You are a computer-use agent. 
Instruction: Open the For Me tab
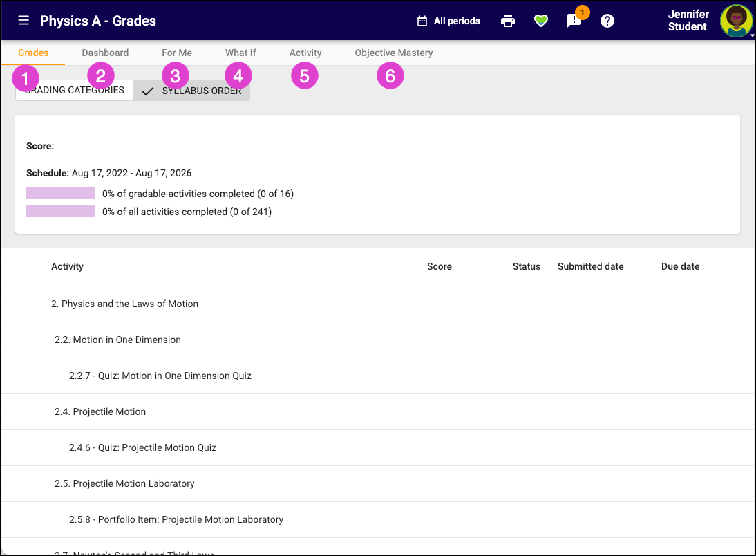click(177, 53)
